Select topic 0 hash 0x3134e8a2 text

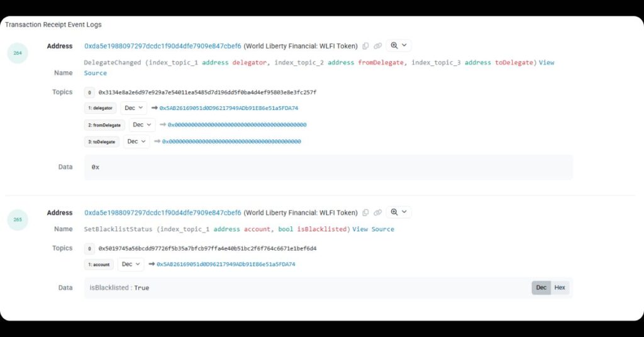(208, 92)
